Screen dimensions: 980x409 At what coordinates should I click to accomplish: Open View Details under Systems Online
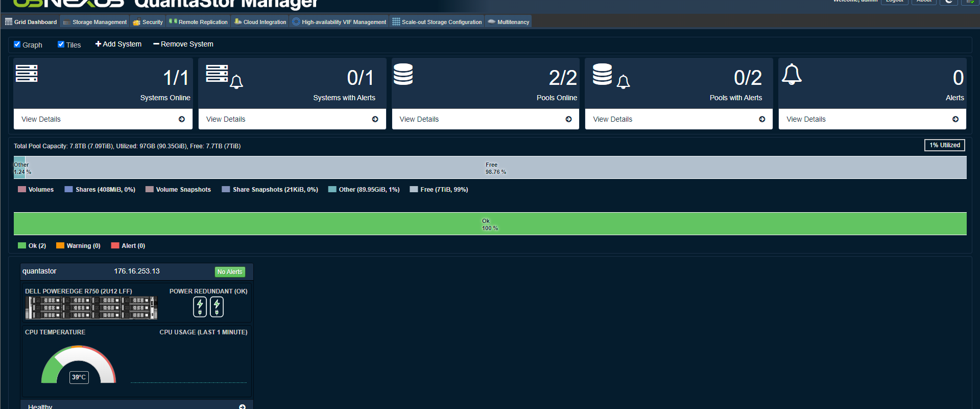pos(103,119)
